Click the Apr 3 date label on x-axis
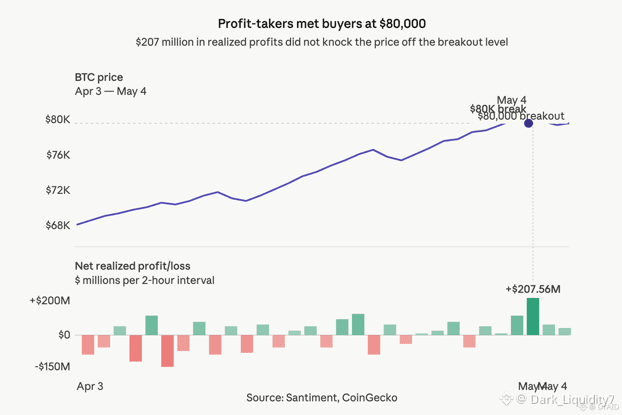The image size is (622, 415). (90, 386)
